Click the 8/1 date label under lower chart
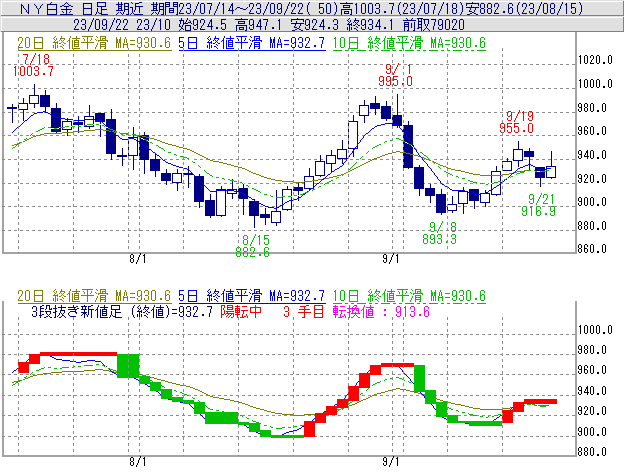 pyautogui.click(x=138, y=461)
